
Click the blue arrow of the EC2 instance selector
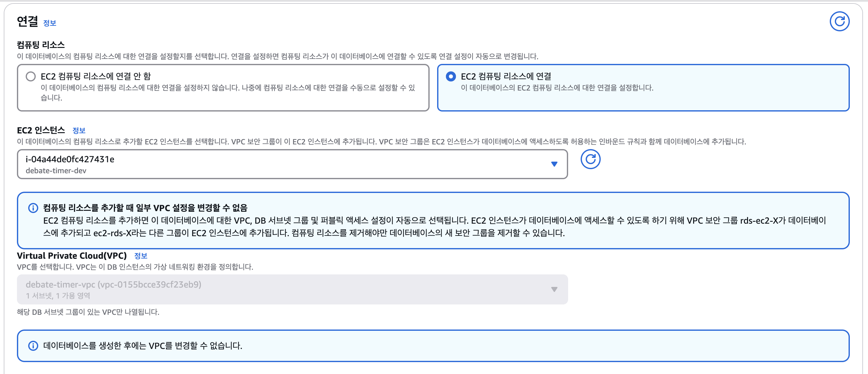coord(554,164)
